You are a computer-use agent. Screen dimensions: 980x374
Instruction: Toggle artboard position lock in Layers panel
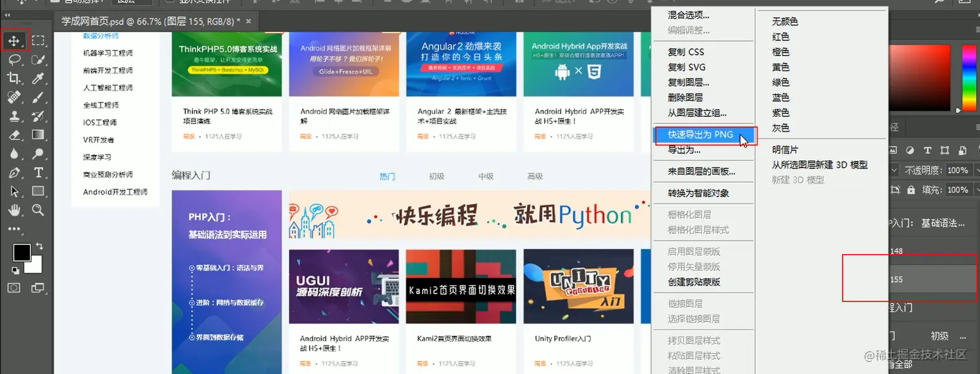coord(895,190)
